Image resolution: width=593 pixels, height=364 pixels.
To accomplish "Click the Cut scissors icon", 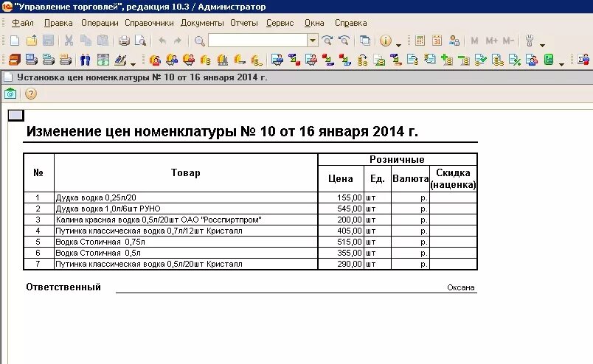I will 69,41.
